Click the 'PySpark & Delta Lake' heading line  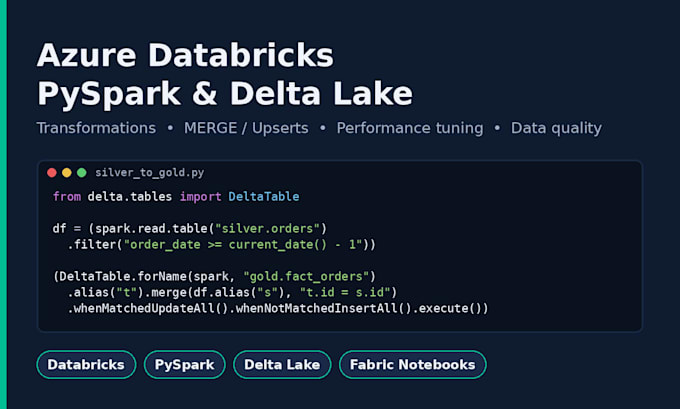click(x=225, y=94)
